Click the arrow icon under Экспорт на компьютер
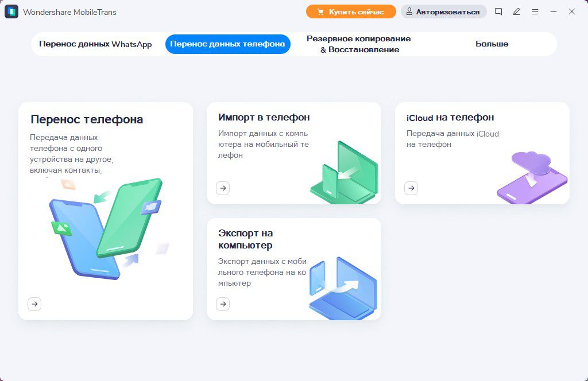The image size is (588, 381). pyautogui.click(x=223, y=304)
